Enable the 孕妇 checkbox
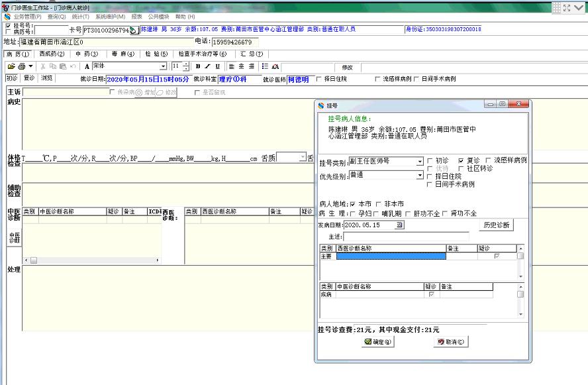Screen dimensions: 588x385 pos(352,213)
